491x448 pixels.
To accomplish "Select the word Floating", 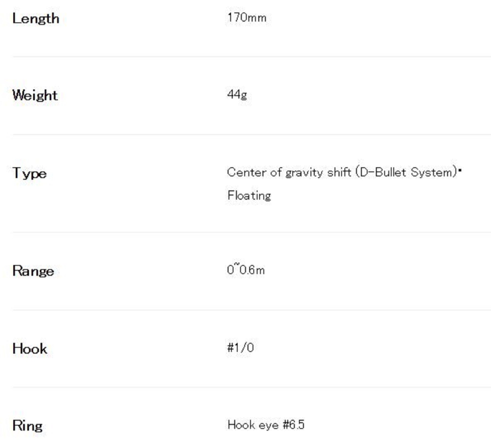I will pos(249,196).
